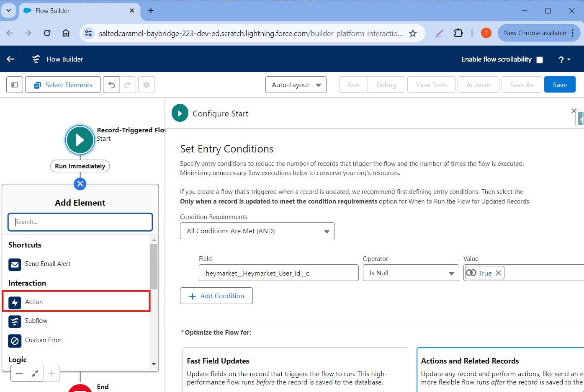Open the help question mark menu
The height and width of the screenshot is (392, 584).
[565, 59]
